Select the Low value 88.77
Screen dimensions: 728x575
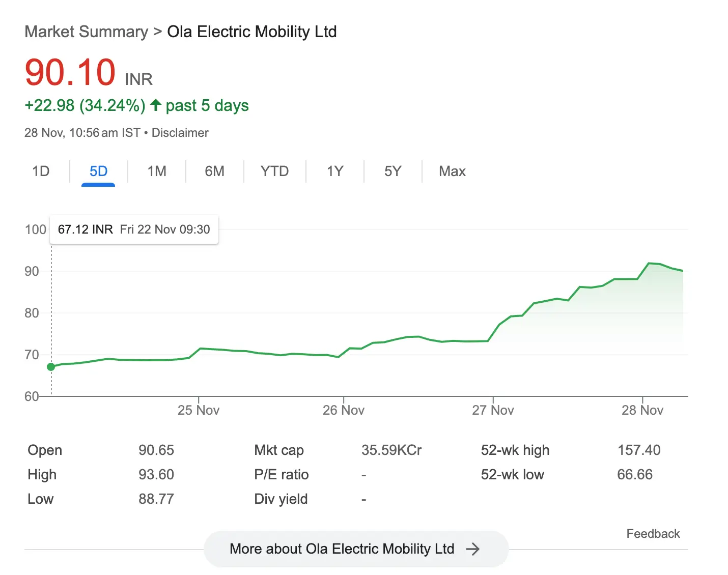(156, 499)
